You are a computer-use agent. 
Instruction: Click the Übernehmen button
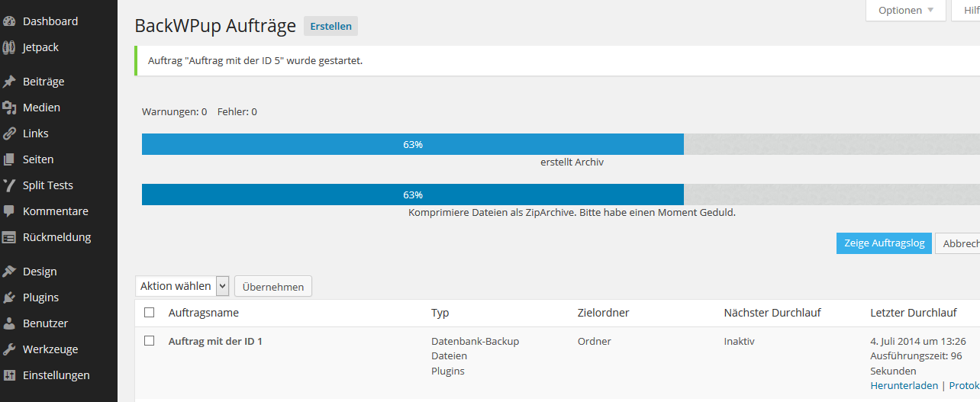[x=273, y=287]
